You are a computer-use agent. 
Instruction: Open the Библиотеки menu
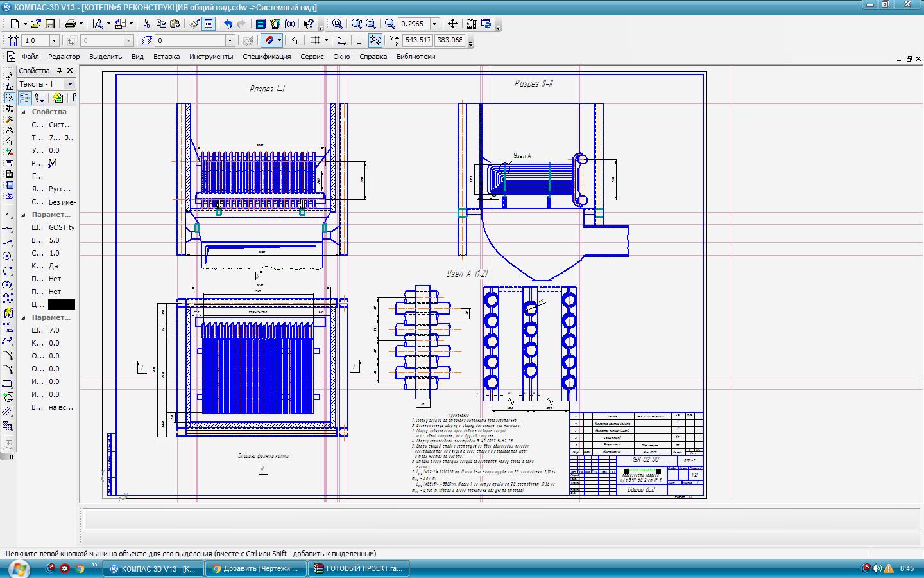416,57
